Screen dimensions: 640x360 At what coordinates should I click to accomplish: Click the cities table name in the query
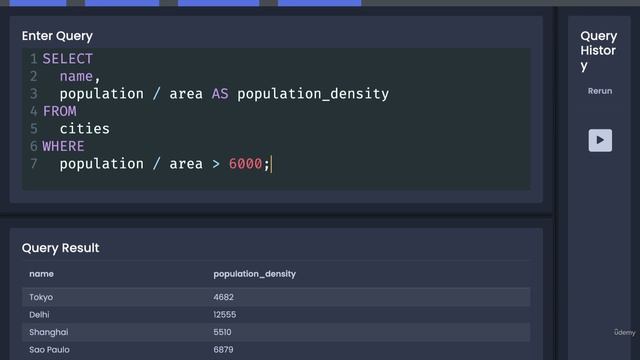coord(84,129)
